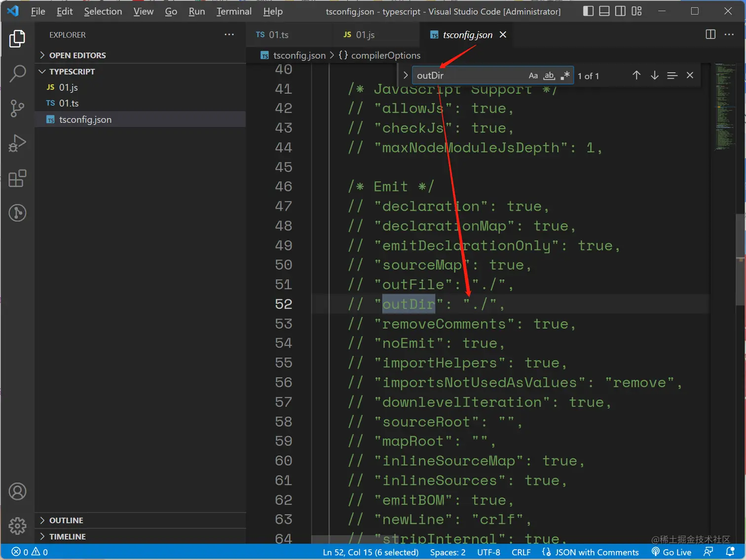Start the Go Live server
The width and height of the screenshot is (746, 560).
point(671,552)
